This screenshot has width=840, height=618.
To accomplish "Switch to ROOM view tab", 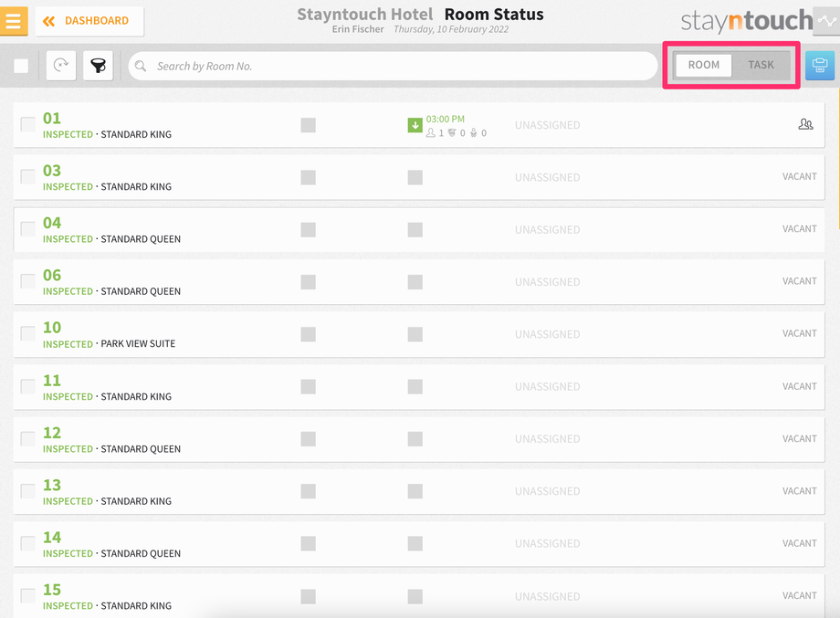I will (703, 65).
